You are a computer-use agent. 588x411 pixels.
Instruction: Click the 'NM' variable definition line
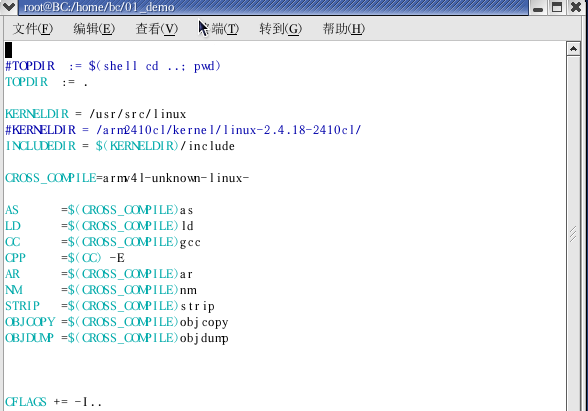[x=101, y=290]
